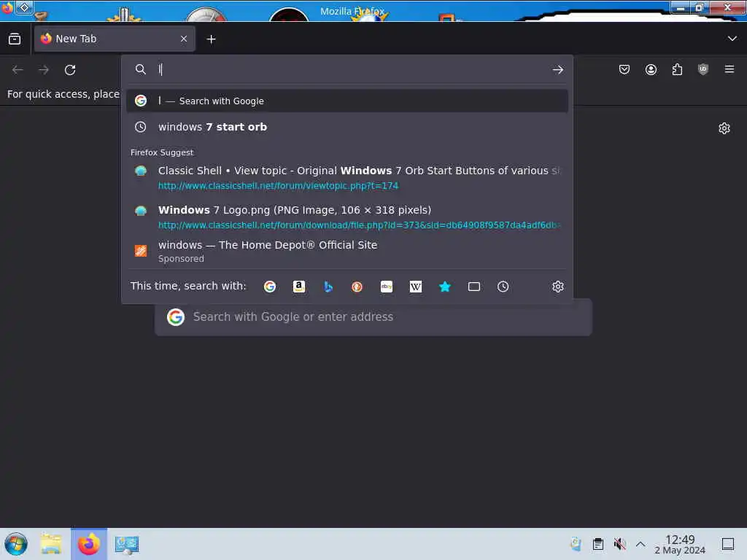The width and height of the screenshot is (747, 560).
Task: Go forward one page
Action: [44, 70]
